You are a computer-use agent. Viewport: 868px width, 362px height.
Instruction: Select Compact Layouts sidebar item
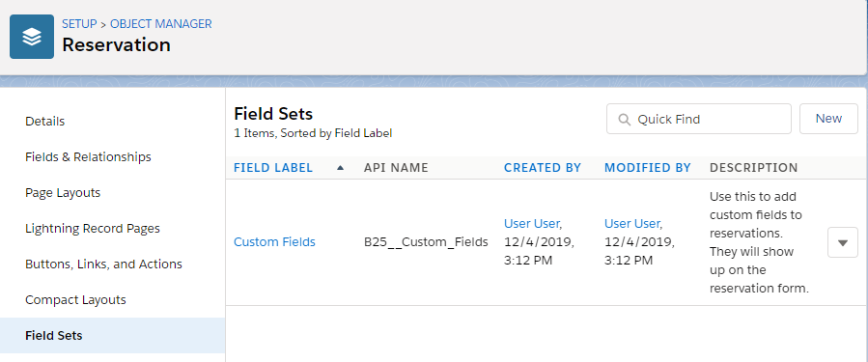76,300
